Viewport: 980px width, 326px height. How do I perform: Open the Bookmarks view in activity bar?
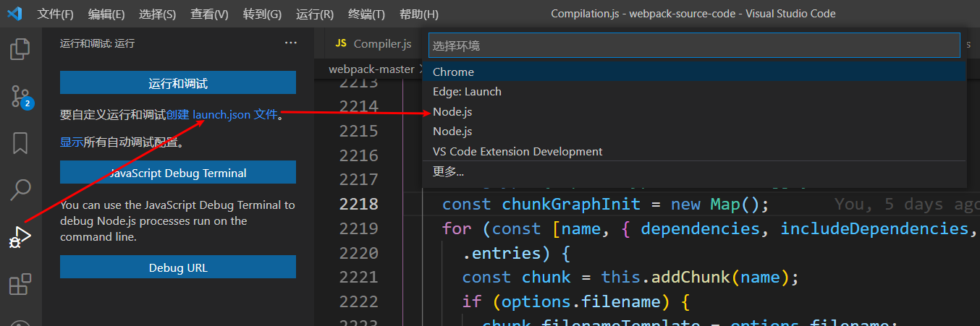coord(20,143)
